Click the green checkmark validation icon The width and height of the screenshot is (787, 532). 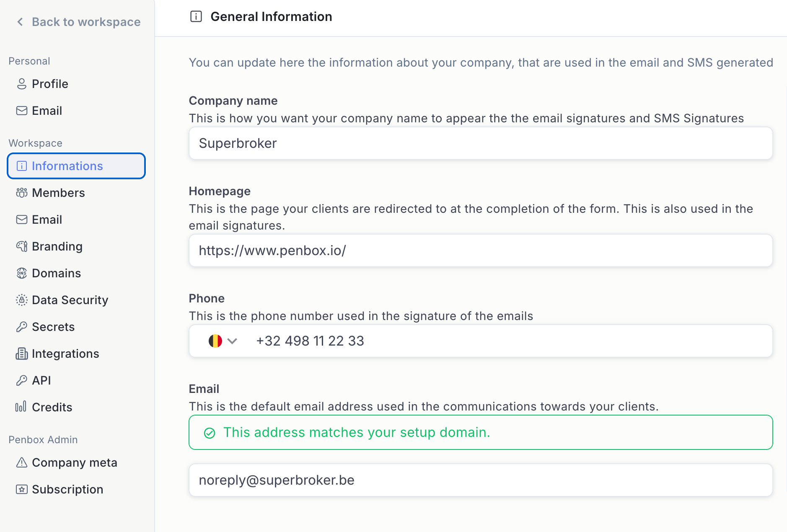pyautogui.click(x=210, y=433)
